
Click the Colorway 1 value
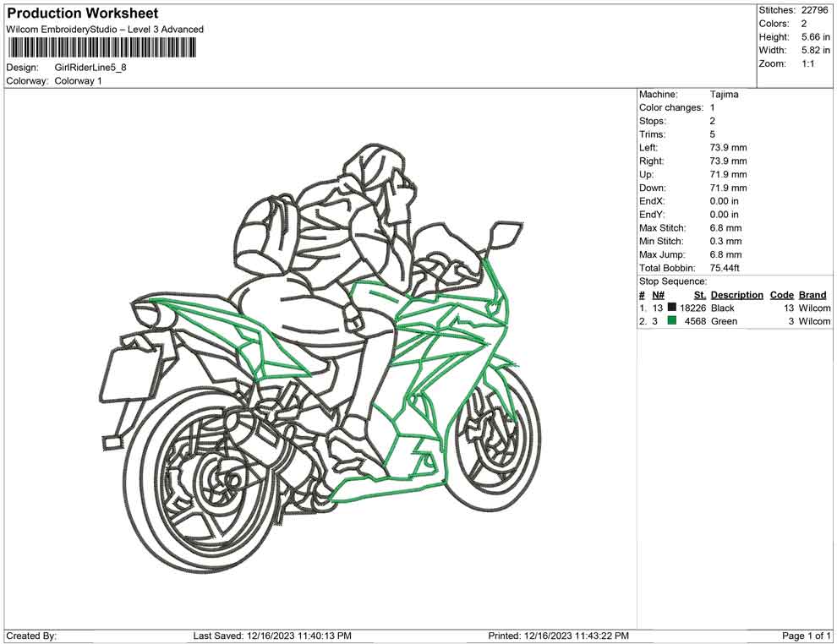[78, 81]
